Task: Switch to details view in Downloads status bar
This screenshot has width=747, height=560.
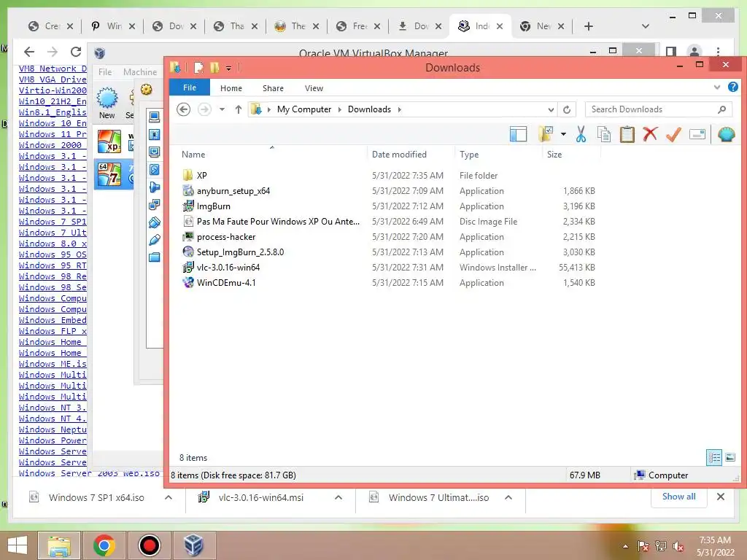Action: pyautogui.click(x=714, y=458)
